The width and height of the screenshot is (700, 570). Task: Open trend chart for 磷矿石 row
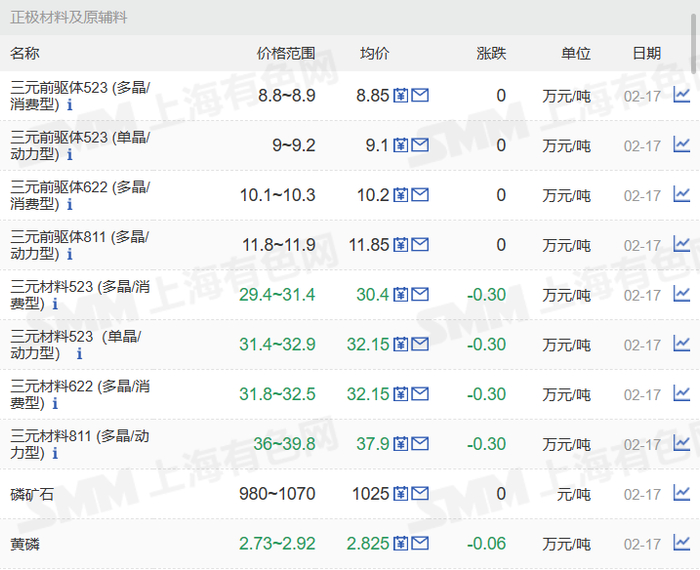[x=682, y=493]
